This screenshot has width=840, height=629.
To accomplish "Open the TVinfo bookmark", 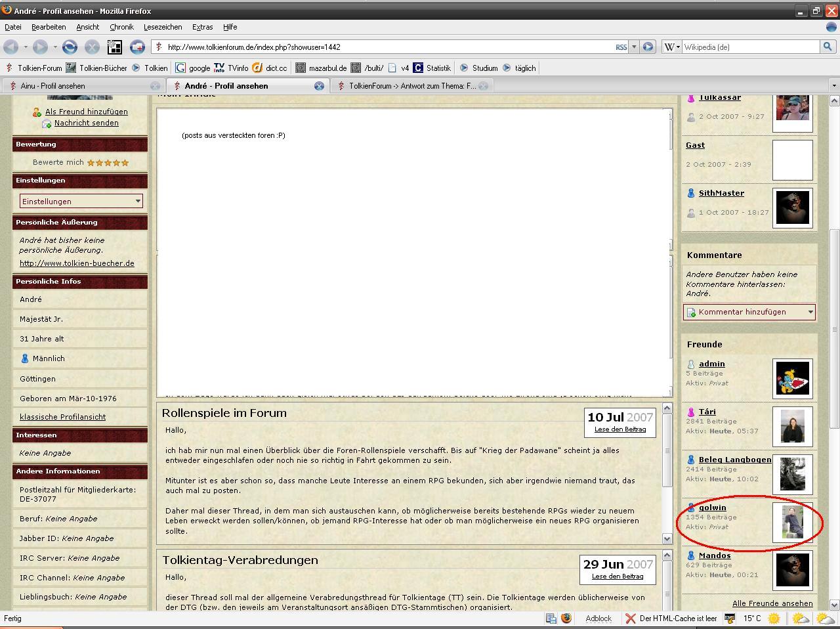I will point(231,68).
